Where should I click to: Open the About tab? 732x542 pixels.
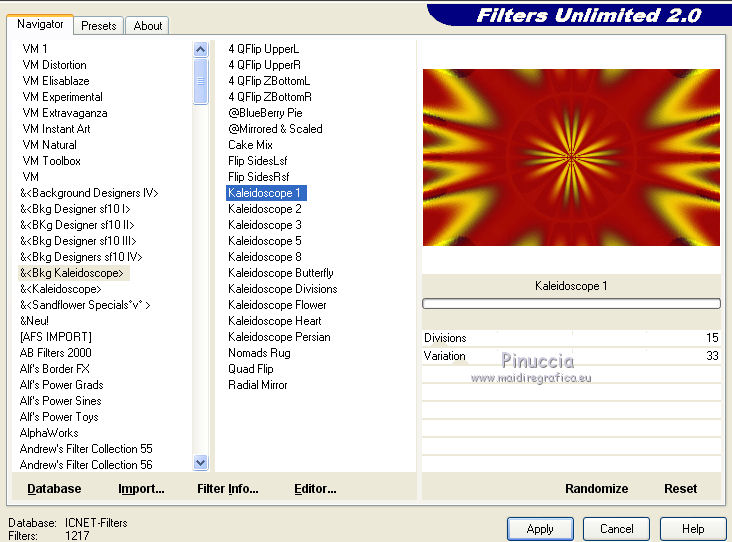click(x=148, y=26)
